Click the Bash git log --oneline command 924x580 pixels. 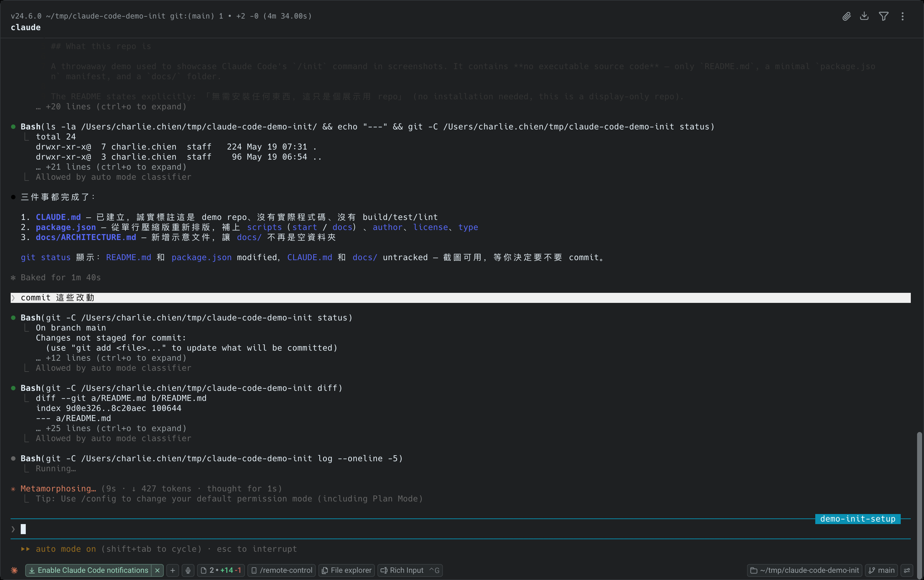tap(212, 458)
